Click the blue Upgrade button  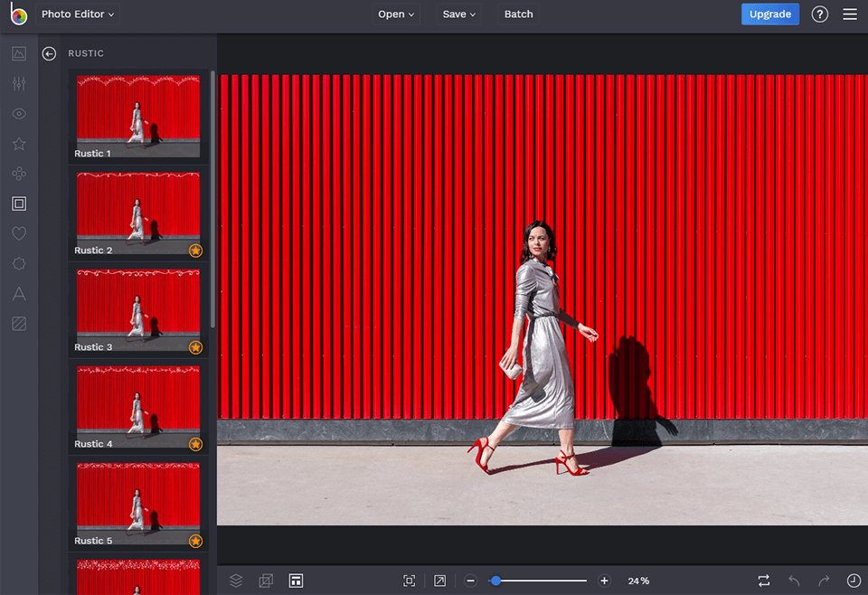(770, 14)
